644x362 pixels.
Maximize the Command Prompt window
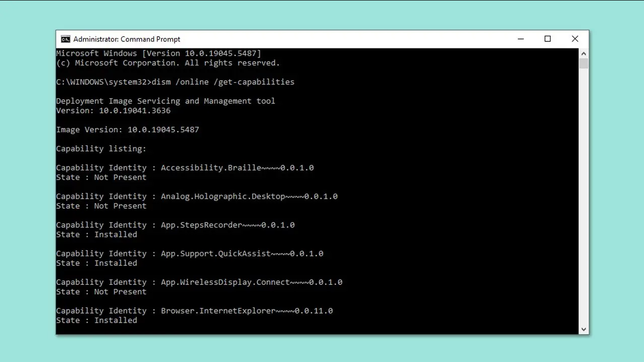(x=548, y=39)
